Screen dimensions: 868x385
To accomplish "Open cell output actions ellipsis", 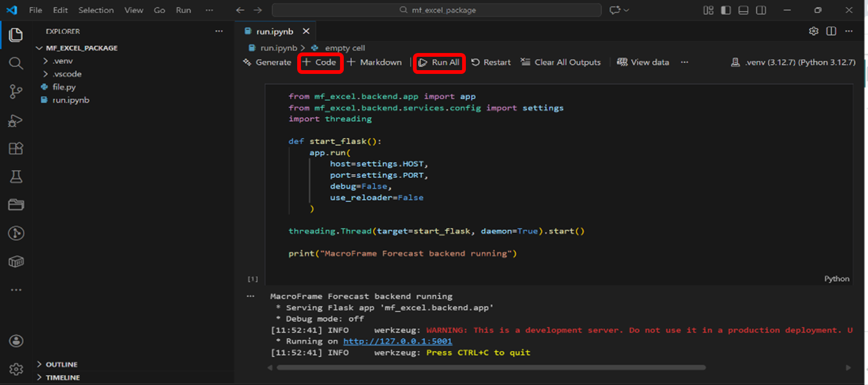I will point(251,296).
